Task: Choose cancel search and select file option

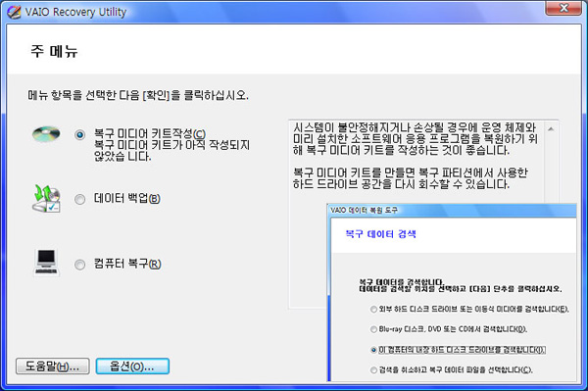Action: pyautogui.click(x=373, y=370)
